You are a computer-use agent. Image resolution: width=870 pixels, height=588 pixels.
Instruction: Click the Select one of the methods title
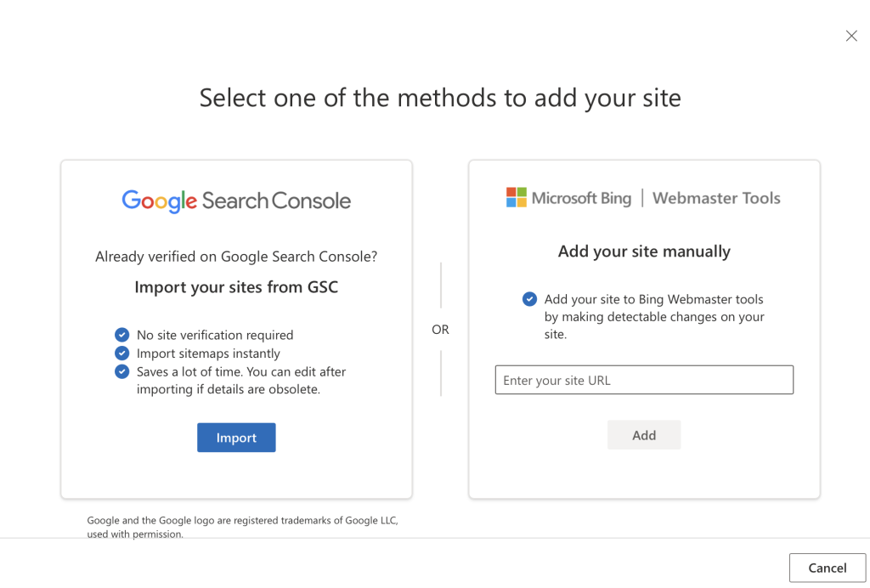pyautogui.click(x=440, y=98)
